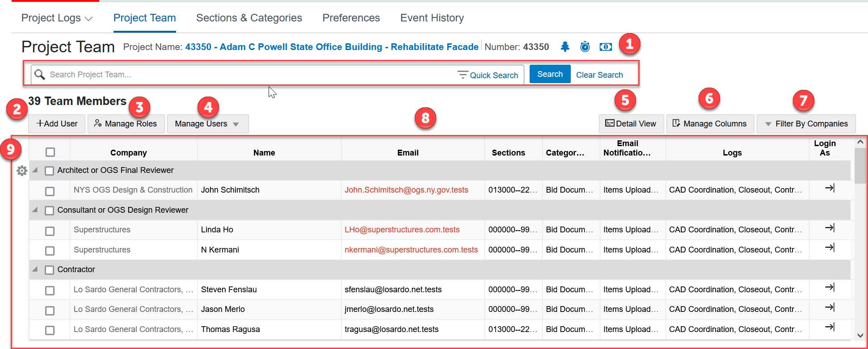This screenshot has width=868, height=349.
Task: Click the table scrollbar up arrow
Action: (860, 142)
